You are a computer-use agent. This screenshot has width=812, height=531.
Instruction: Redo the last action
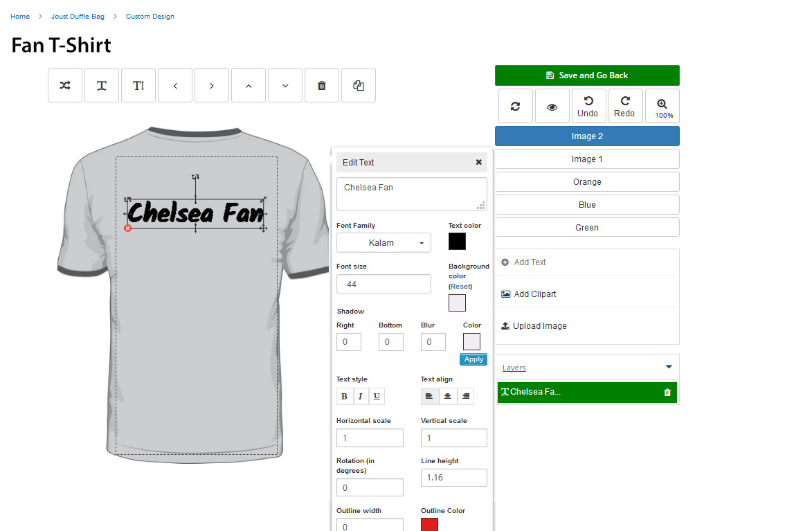(x=624, y=106)
